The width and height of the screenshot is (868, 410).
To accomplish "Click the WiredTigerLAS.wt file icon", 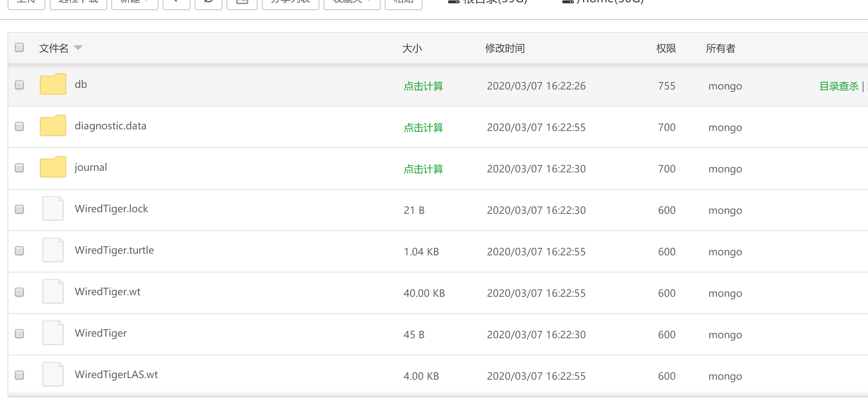I will click(53, 374).
